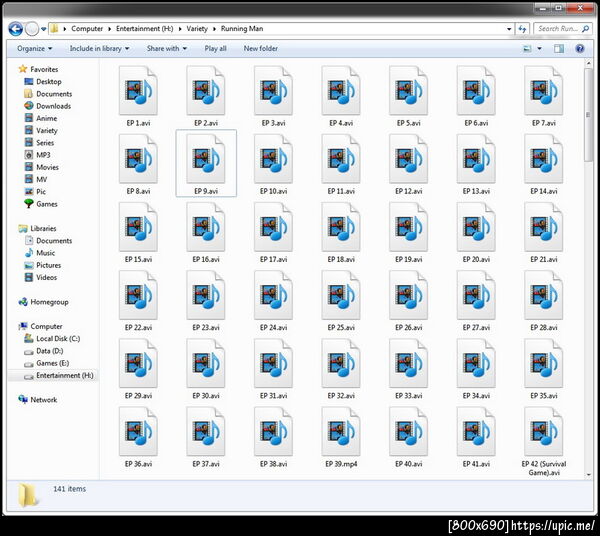This screenshot has width=600, height=536.
Task: Open the Share with menu
Action: pos(167,49)
